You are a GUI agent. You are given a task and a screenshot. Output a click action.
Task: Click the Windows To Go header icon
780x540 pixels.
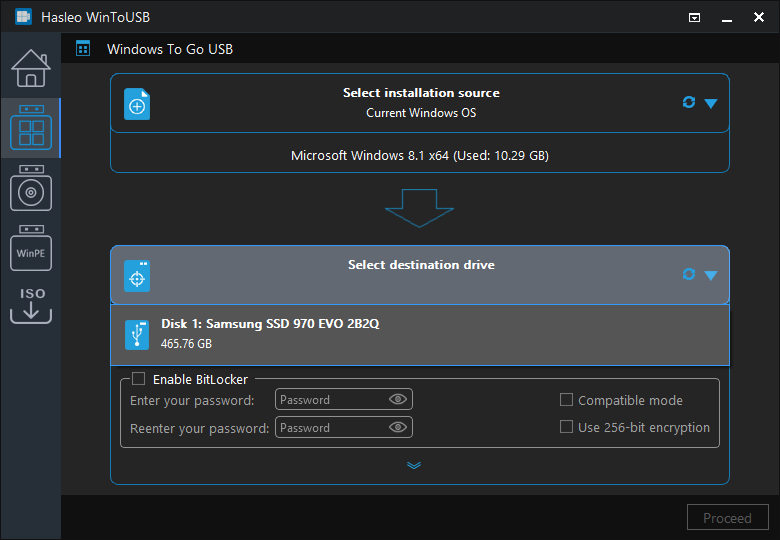83,49
